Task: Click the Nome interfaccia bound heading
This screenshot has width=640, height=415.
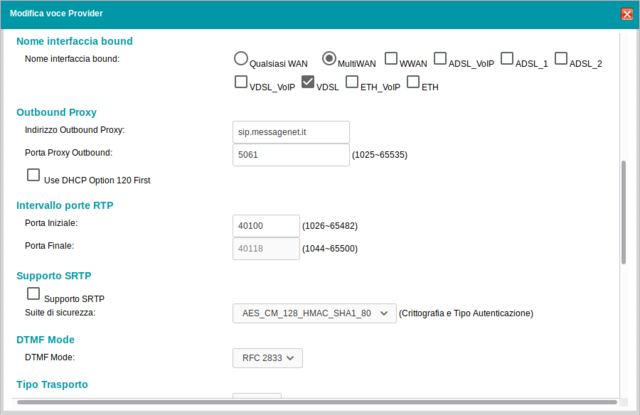Action: (x=74, y=41)
